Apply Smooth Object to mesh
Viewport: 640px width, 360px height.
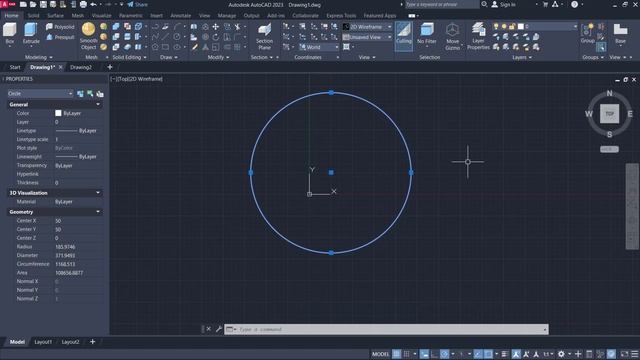88,36
